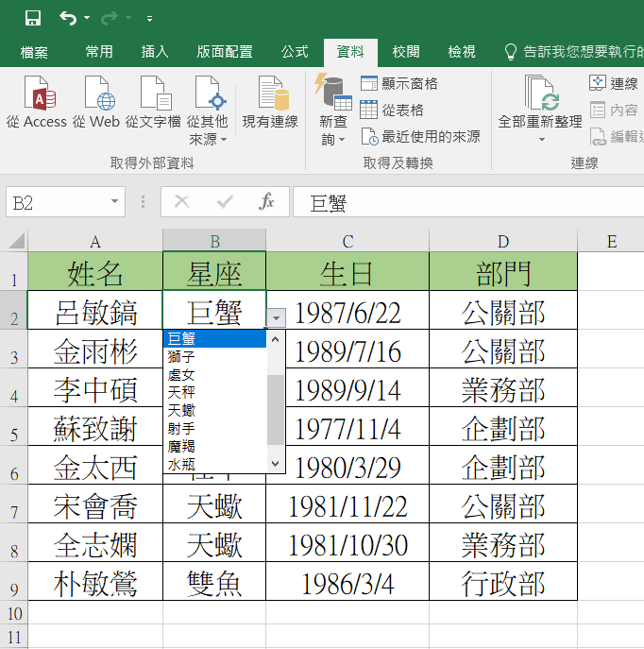The image size is (644, 649).
Task: Choose 天蠍 in the dropdown list
Action: click(x=214, y=410)
